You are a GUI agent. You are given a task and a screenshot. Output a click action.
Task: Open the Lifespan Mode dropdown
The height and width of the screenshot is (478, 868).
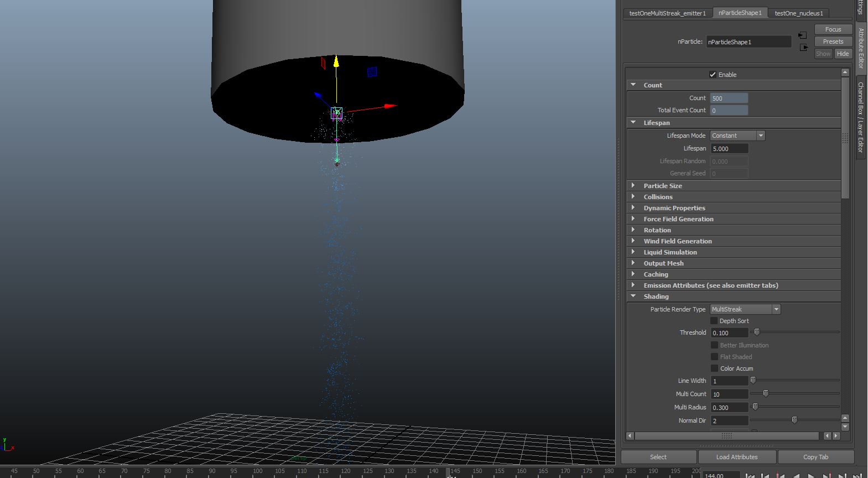tap(737, 136)
